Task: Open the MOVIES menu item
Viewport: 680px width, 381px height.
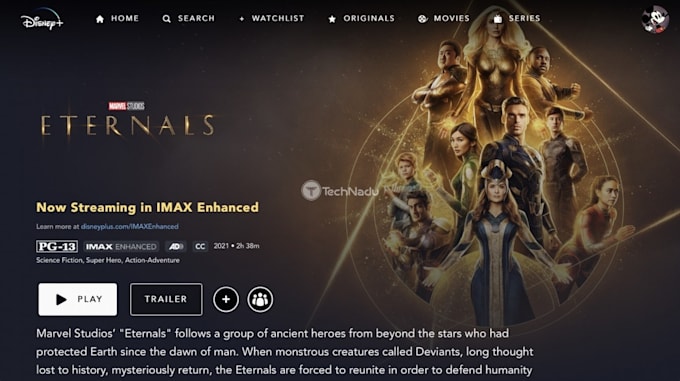Action: (x=451, y=18)
